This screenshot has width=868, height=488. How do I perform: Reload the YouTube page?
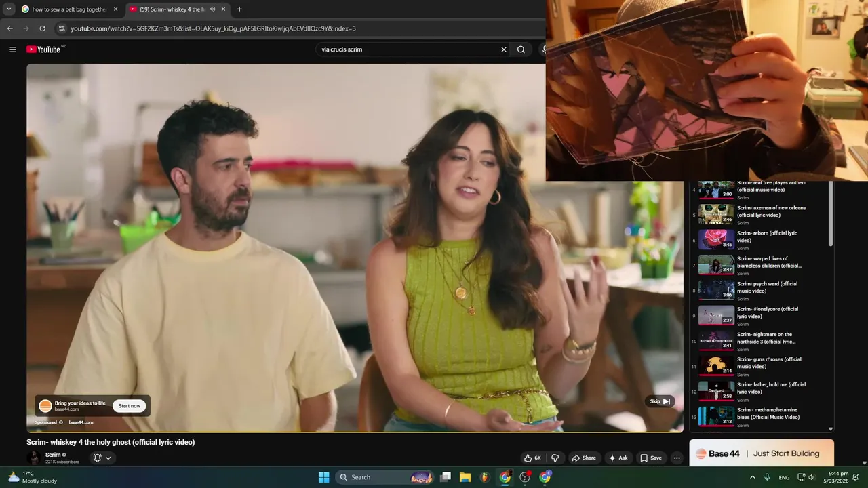point(42,28)
